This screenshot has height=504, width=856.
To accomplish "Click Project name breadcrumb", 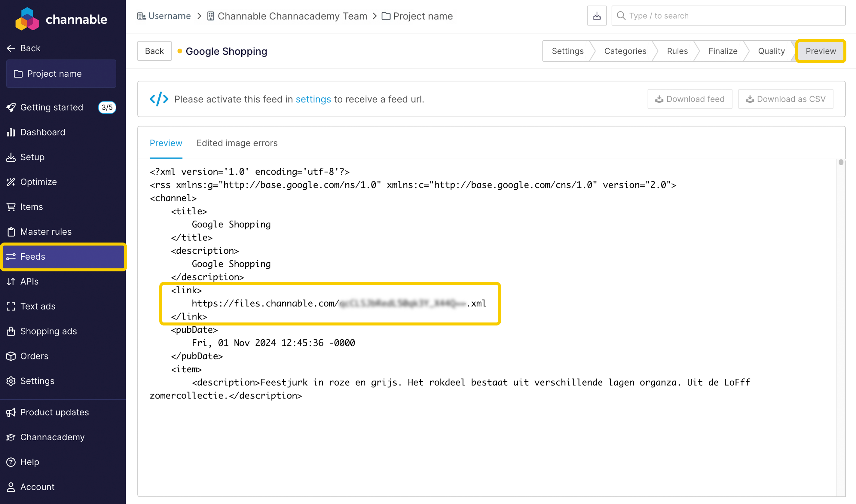I will pos(417,16).
